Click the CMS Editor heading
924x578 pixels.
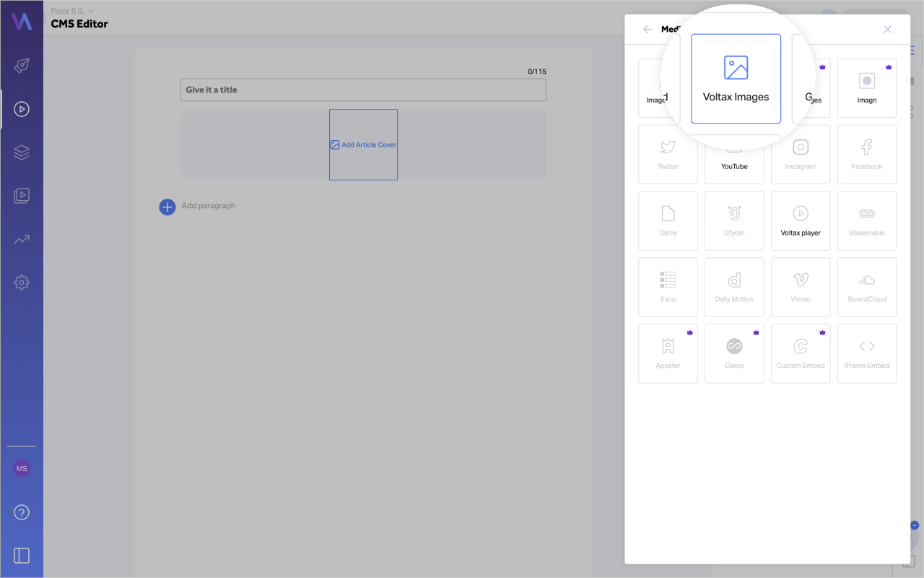click(x=79, y=24)
